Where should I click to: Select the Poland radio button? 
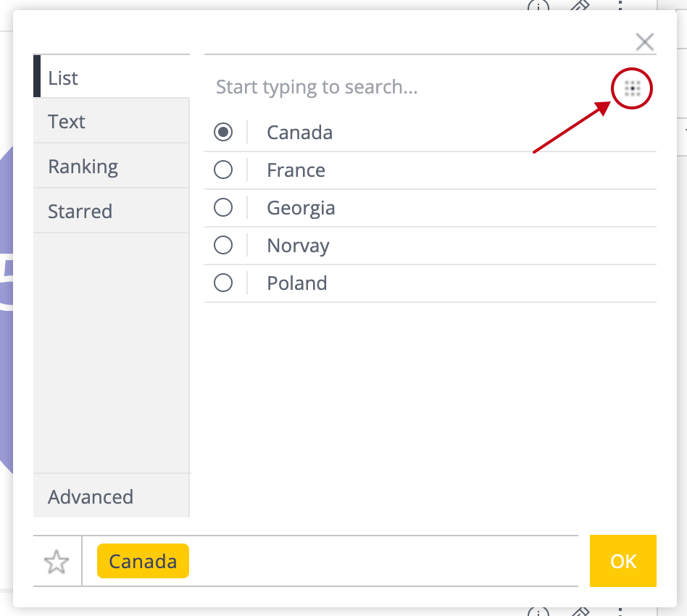tap(223, 283)
